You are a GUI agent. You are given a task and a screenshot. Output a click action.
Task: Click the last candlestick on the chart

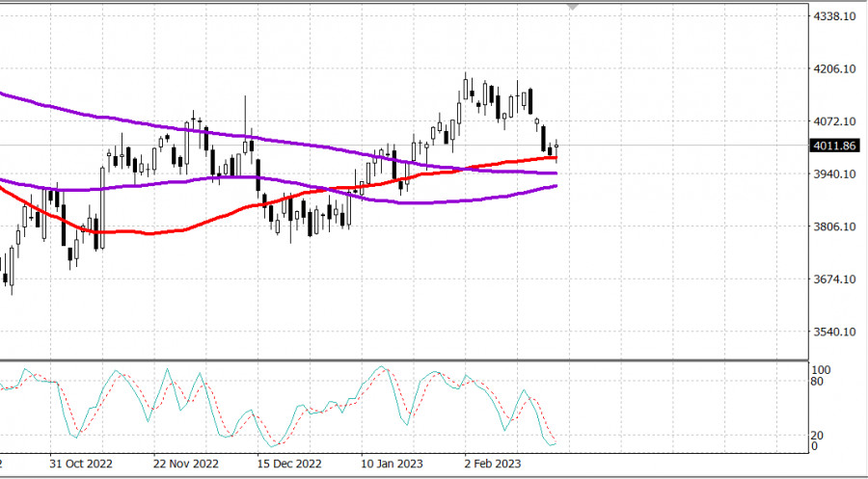click(x=556, y=146)
